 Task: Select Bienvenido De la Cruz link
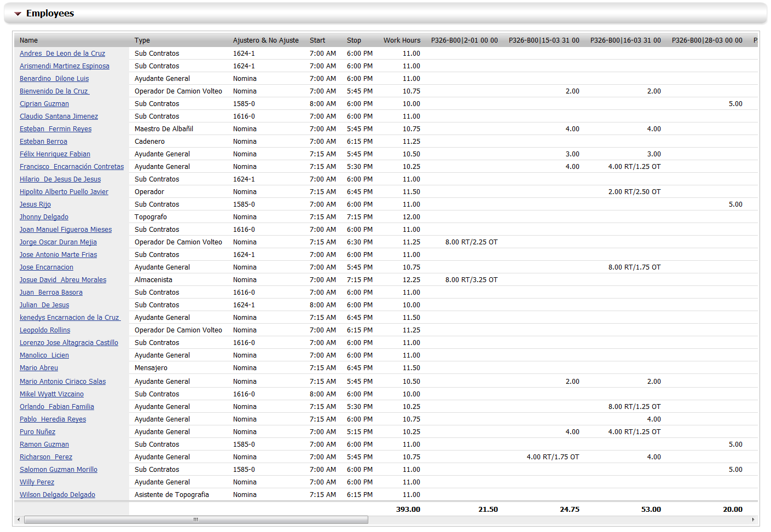click(55, 91)
